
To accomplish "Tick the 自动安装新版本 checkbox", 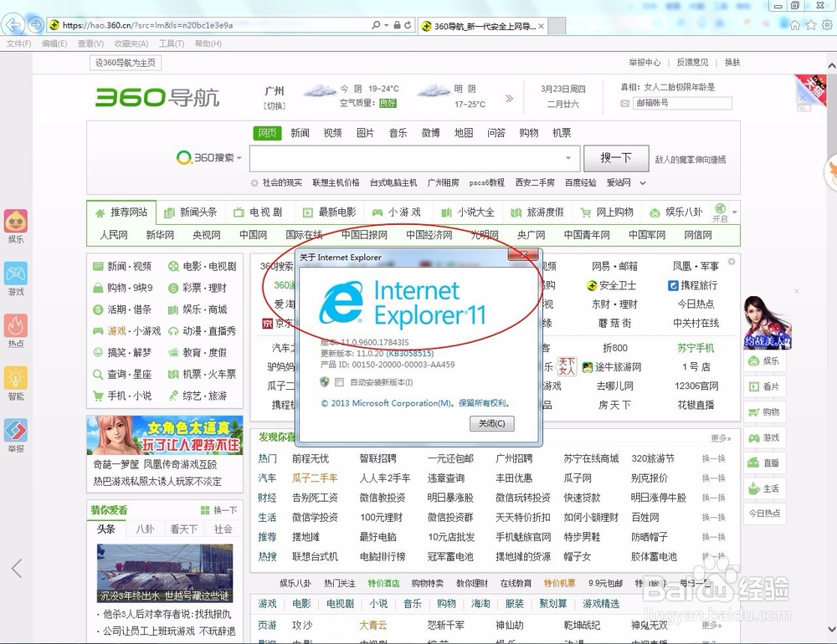I will point(339,382).
